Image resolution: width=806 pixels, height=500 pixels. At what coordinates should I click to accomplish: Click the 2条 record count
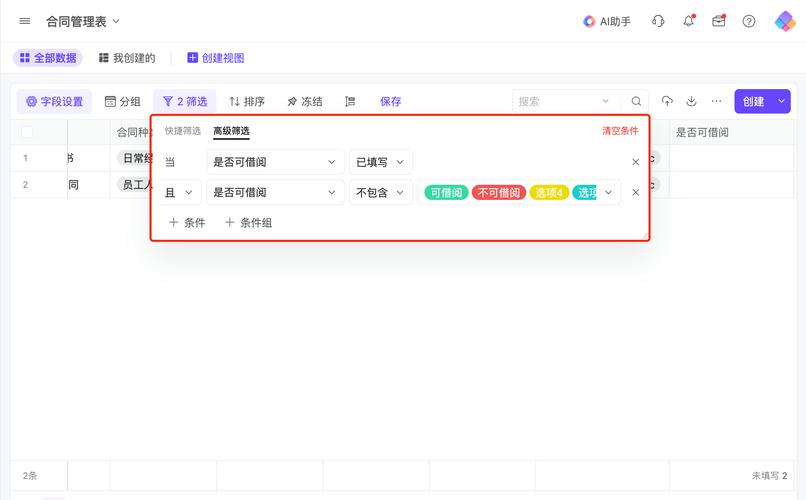[x=30, y=475]
